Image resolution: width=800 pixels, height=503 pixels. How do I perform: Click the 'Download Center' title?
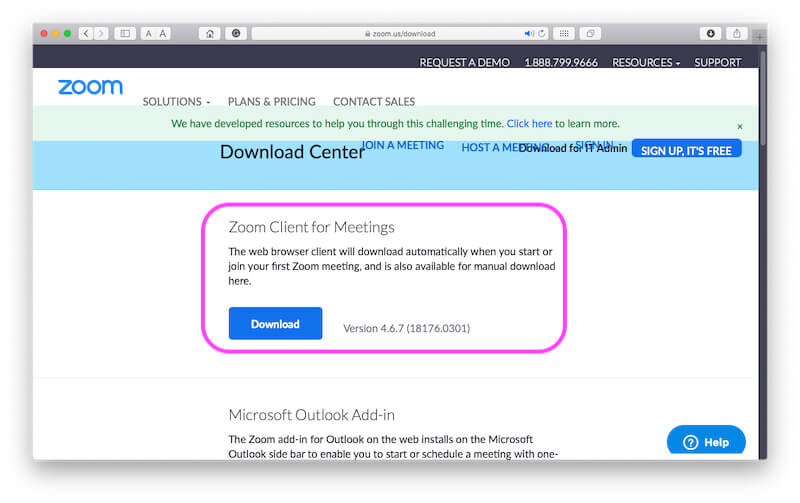coord(292,152)
